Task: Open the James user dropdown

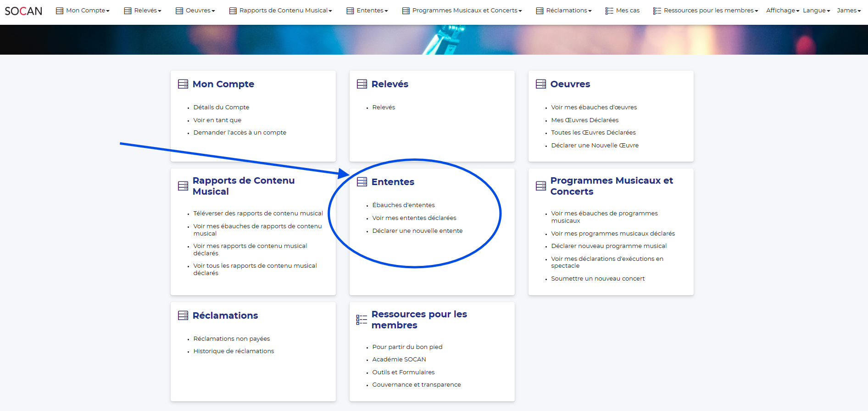Action: point(848,11)
